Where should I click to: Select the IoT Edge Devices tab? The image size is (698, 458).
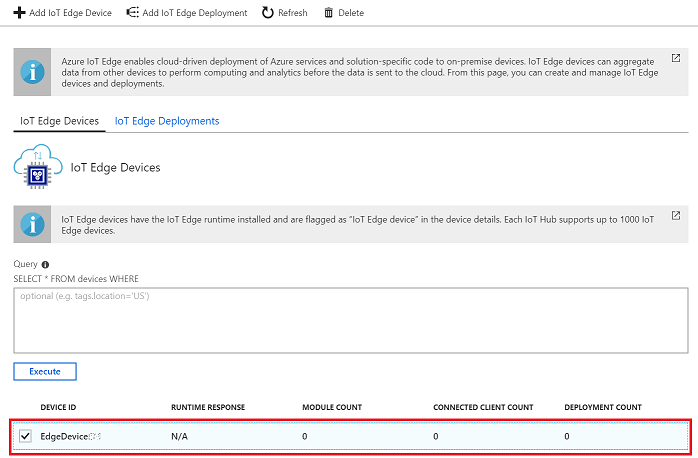coord(60,121)
